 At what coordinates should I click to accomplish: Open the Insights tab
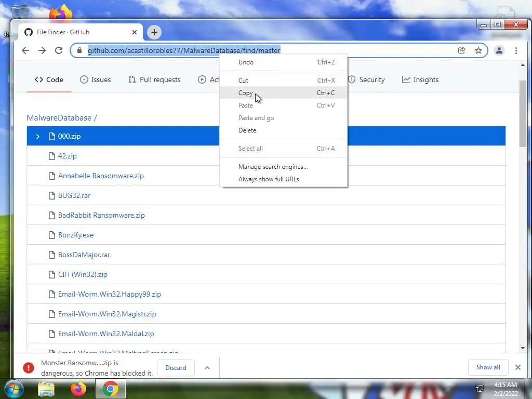tap(420, 79)
